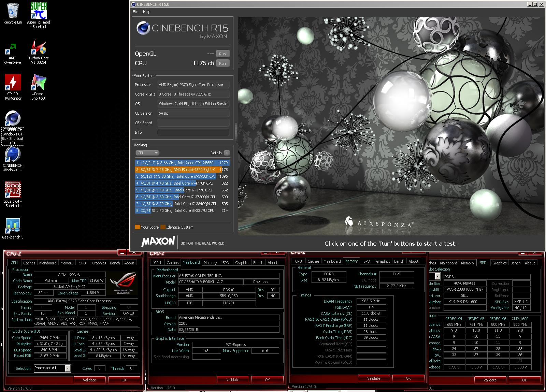Switch to CPU tab in third CPU-Z window
This screenshot has width=546, height=392.
[x=298, y=261]
